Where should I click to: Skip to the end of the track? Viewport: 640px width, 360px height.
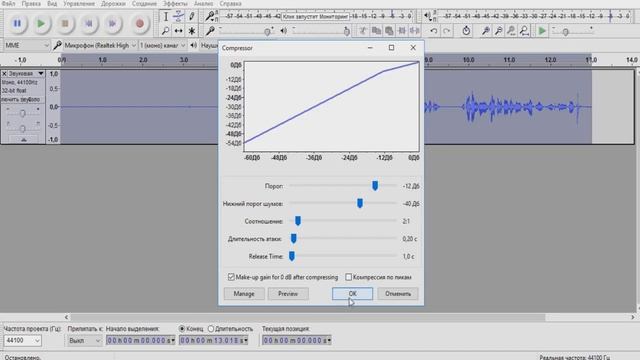[113, 24]
